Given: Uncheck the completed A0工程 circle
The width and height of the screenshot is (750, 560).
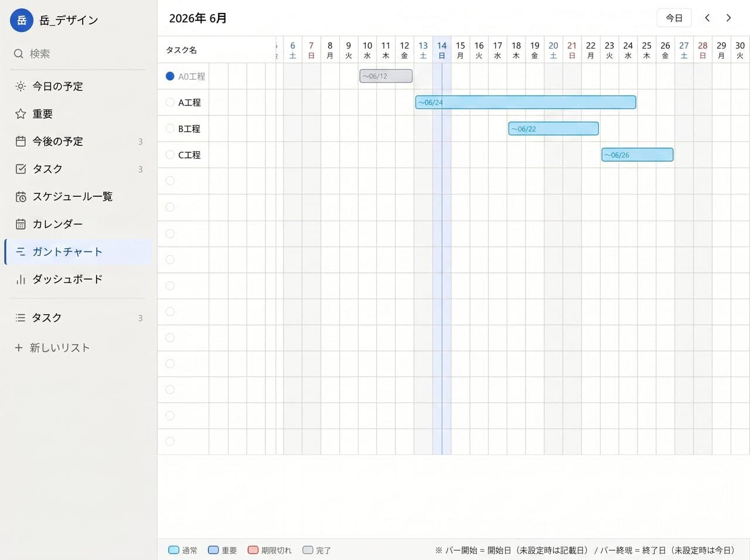Looking at the screenshot, I should (x=170, y=76).
